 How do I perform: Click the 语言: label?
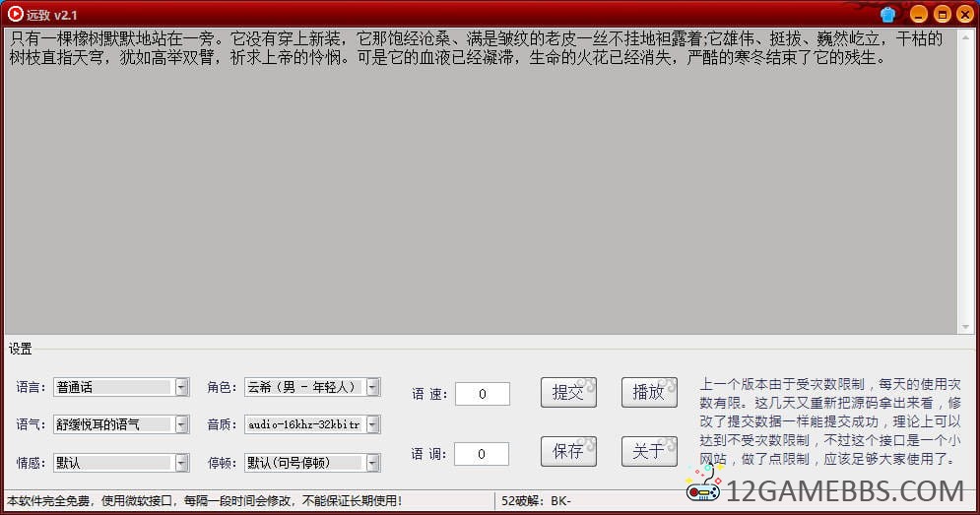[x=31, y=388]
